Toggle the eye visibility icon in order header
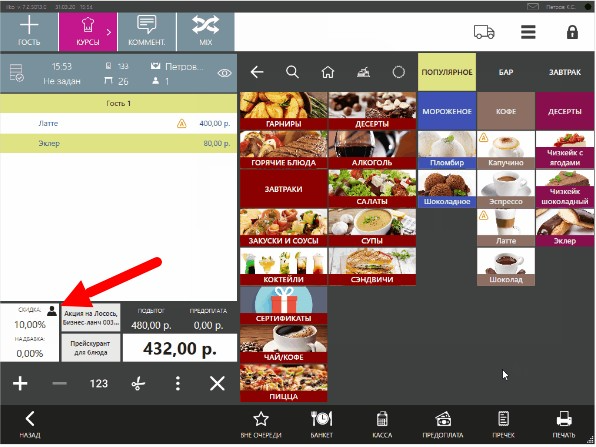This screenshot has height=447, width=596. (x=224, y=73)
